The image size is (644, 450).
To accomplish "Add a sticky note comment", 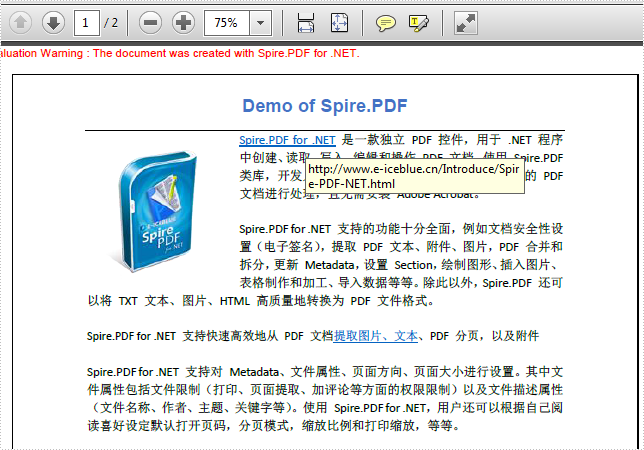I will [x=385, y=22].
